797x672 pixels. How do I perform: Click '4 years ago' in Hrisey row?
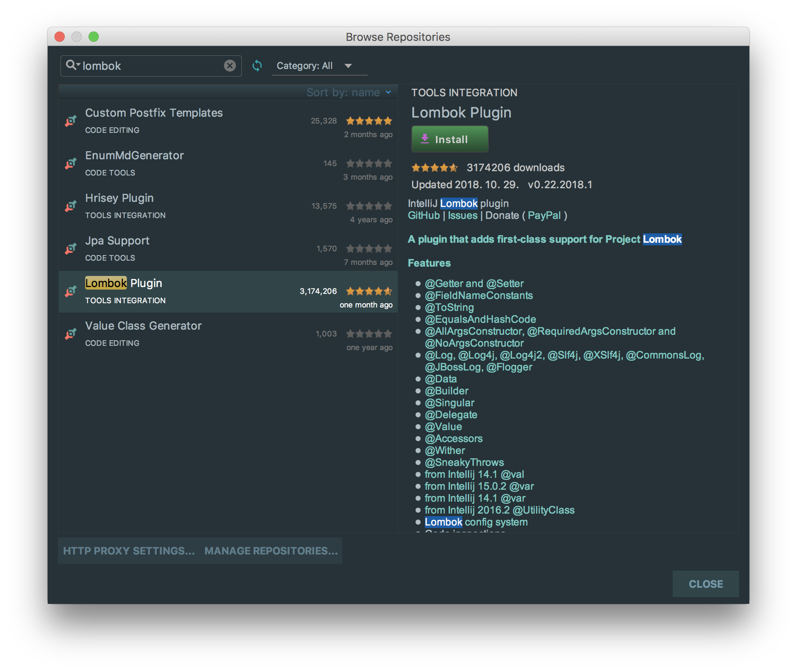pyautogui.click(x=371, y=220)
